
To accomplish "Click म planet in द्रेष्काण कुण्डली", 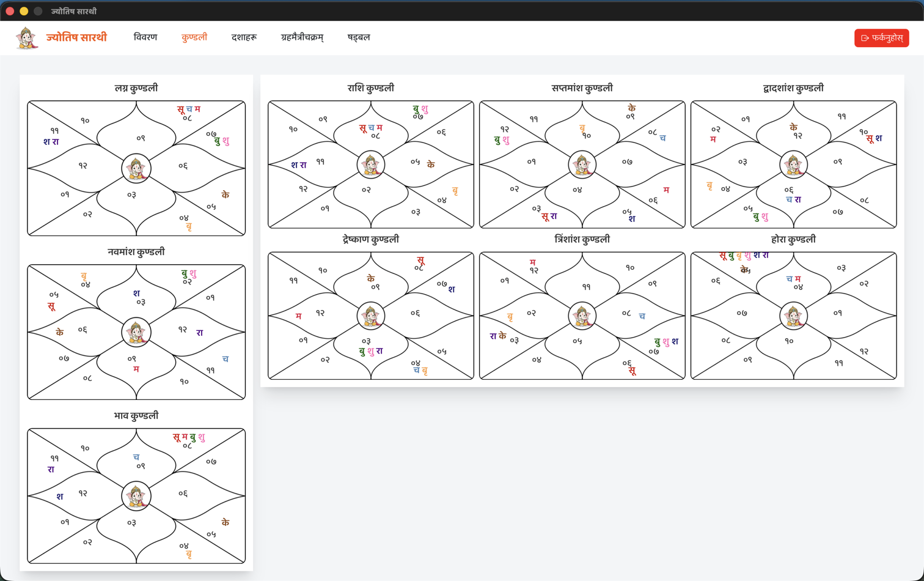I will 298,316.
